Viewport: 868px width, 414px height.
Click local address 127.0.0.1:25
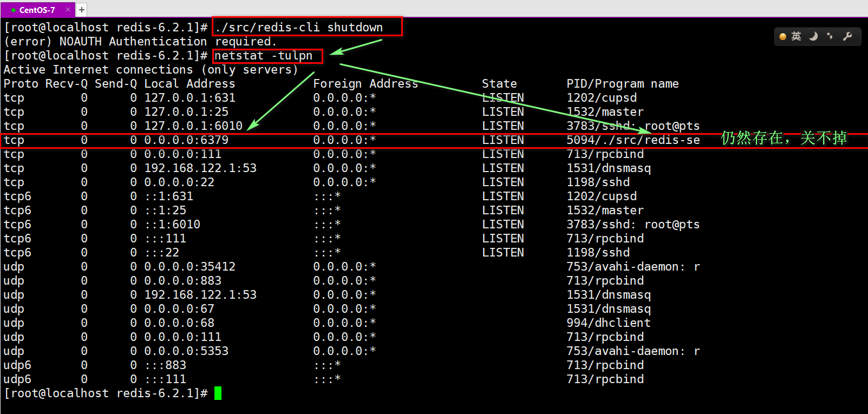(x=186, y=111)
